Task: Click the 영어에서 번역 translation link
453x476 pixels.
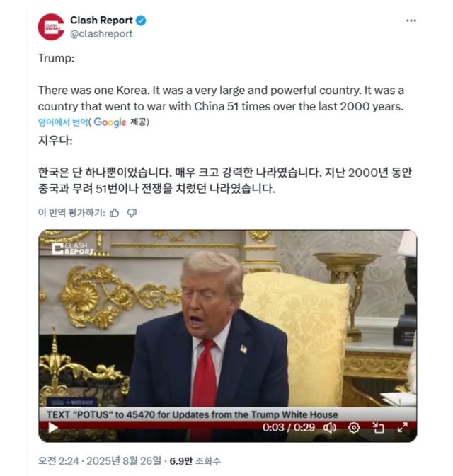Action: click(x=63, y=122)
